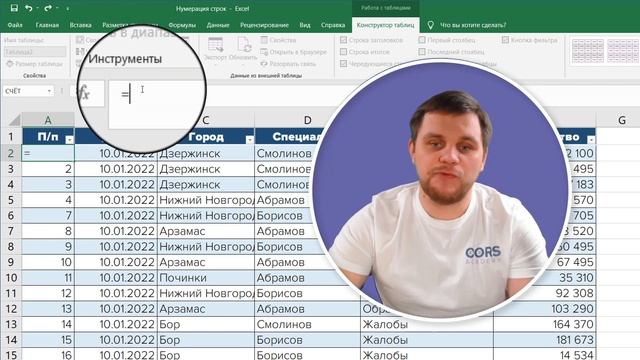The width and height of the screenshot is (640, 360).
Task: Open the Redo history dropdown arrow
Action: [57, 8]
